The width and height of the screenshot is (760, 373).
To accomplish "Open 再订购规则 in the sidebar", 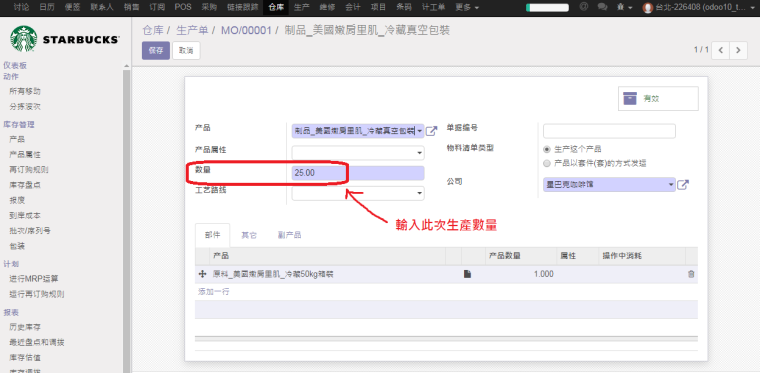I will 29,170.
